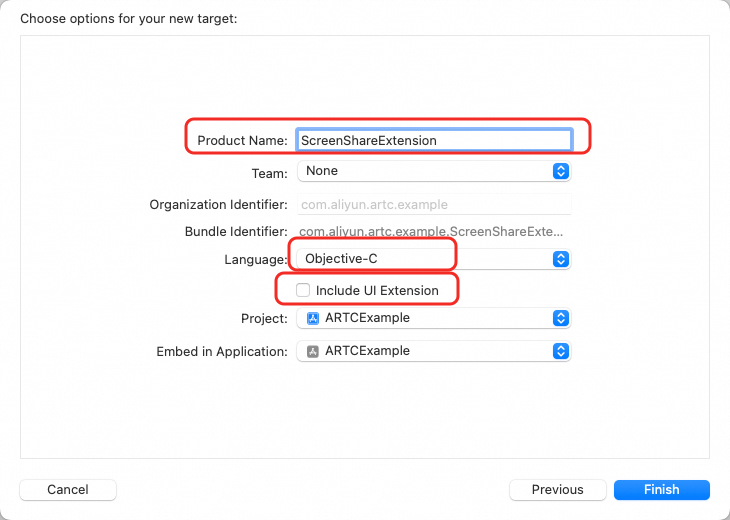The image size is (730, 520).
Task: Open the Project dropdown showing ARTCExample
Action: (x=430, y=318)
